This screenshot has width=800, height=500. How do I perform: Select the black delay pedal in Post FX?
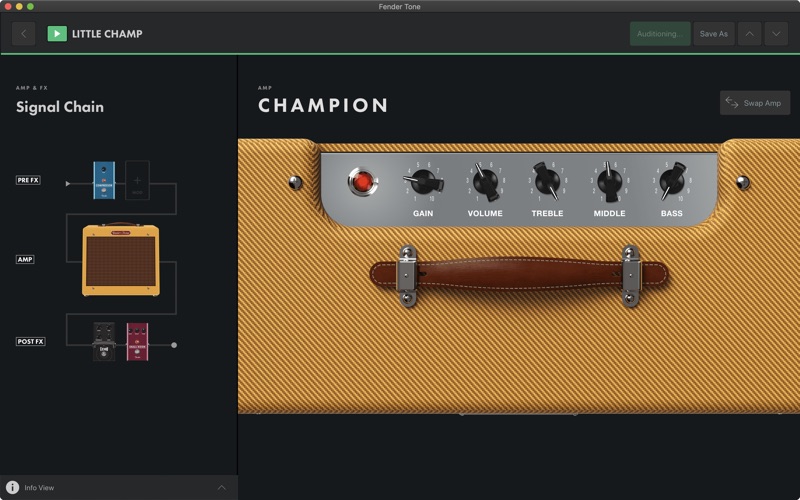click(104, 342)
